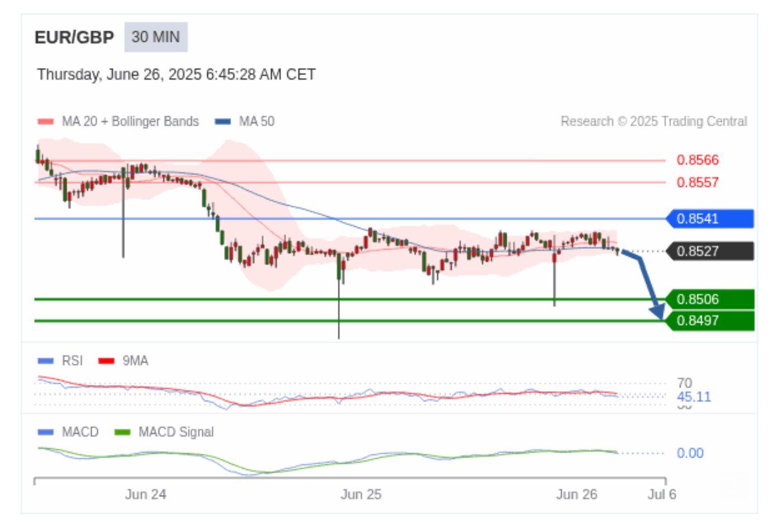
Task: Click the MACD legend label
Action: 80,432
